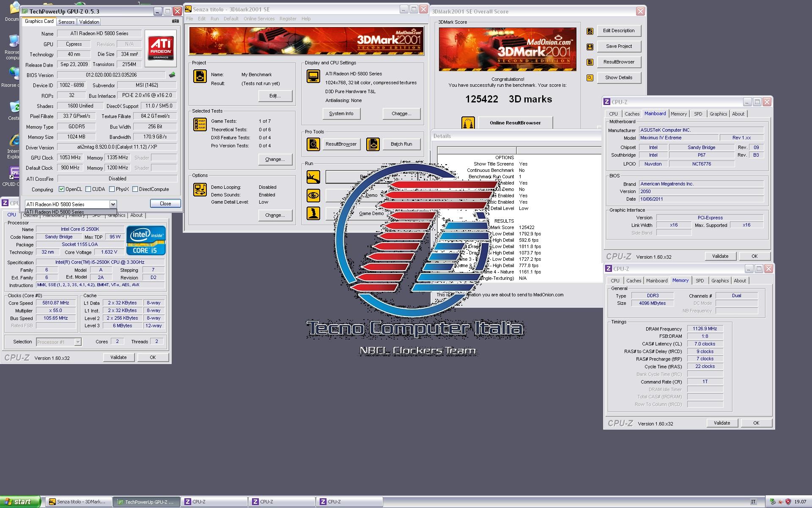Click OK in the Memory CPU-Z window
This screenshot has width=812, height=508.
coord(756,423)
